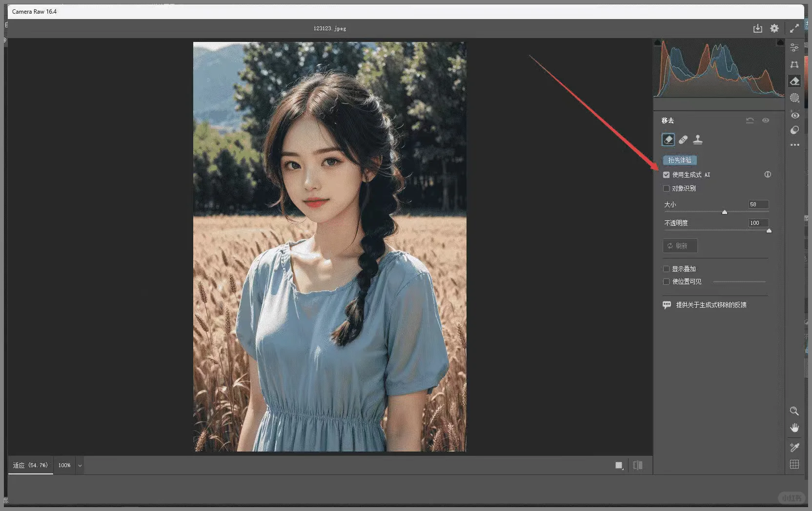Activate the Zoom magnifier tool
The image size is (812, 511).
pyautogui.click(x=794, y=411)
